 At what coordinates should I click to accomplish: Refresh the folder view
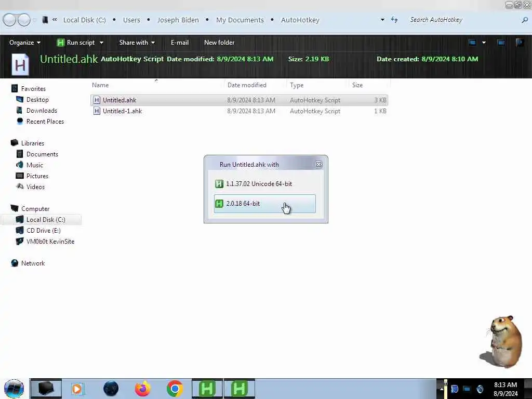(394, 20)
